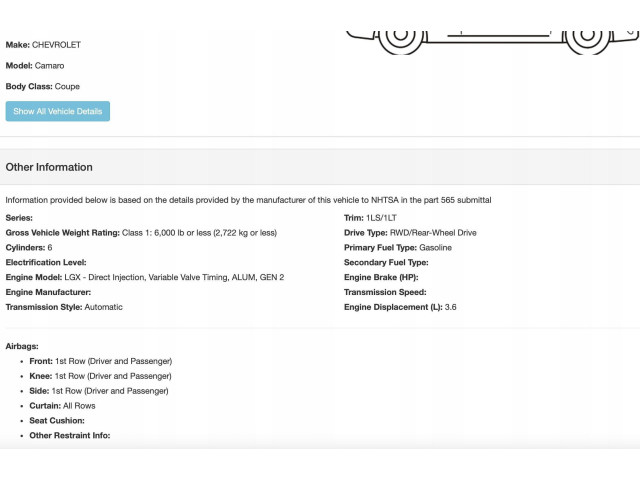Select the Body Class: Coupe line
The width and height of the screenshot is (640, 480).
pos(43,86)
